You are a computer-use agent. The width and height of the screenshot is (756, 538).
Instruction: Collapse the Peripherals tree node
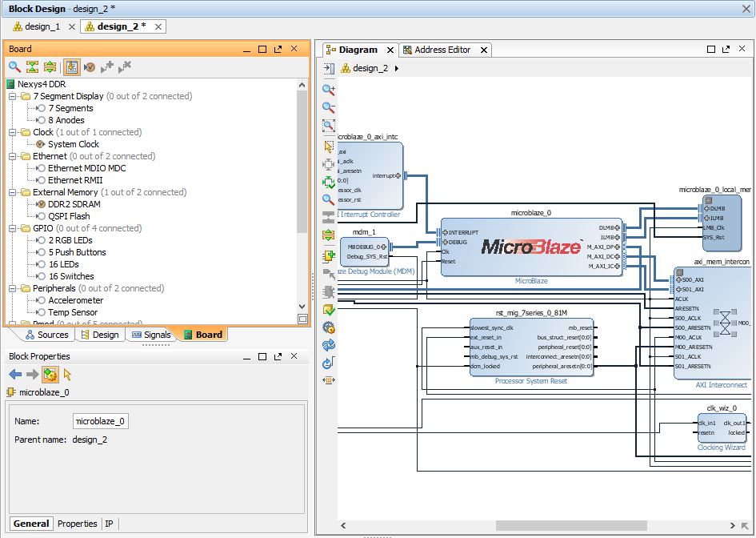(x=12, y=288)
